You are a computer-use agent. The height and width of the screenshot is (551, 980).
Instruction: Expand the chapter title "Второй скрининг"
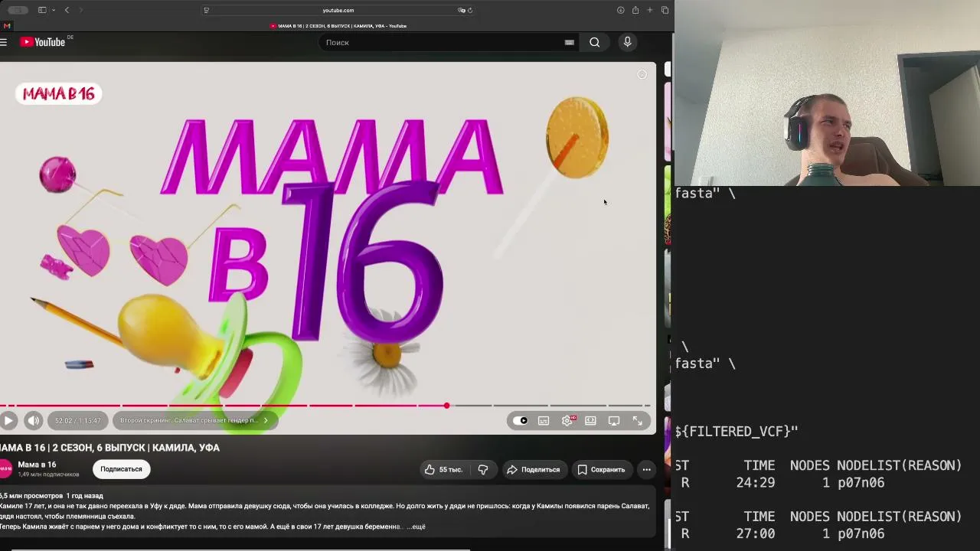coord(194,420)
